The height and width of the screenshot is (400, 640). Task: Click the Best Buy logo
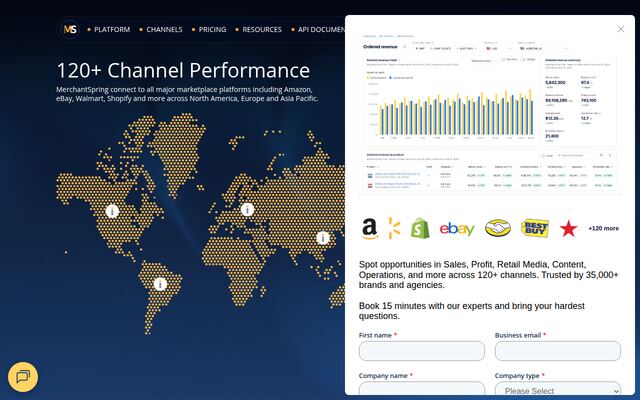point(535,228)
